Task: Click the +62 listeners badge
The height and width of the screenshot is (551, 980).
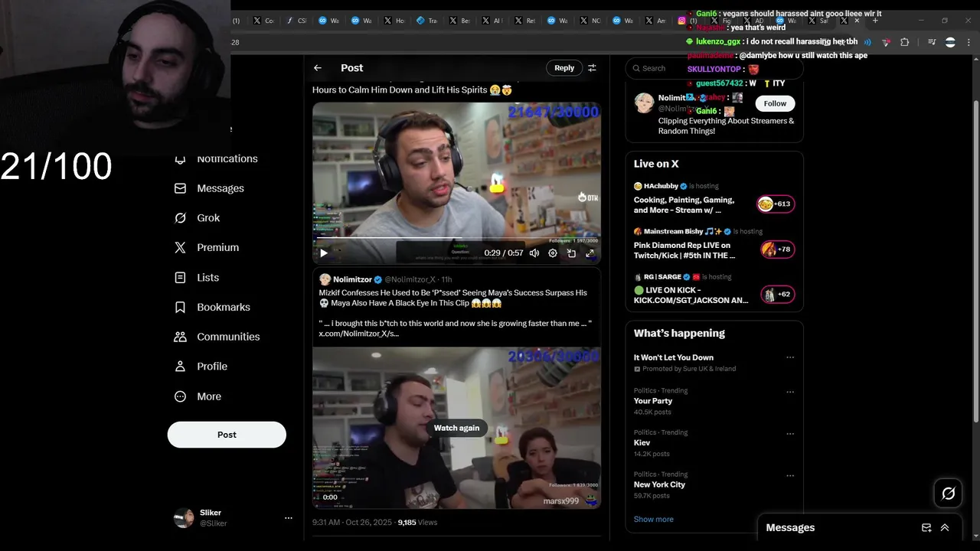Action: (x=777, y=294)
